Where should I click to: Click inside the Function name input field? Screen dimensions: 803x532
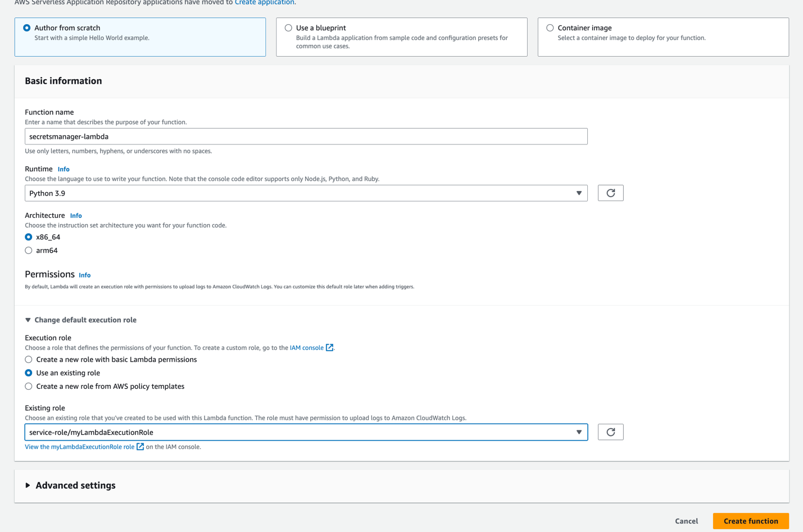point(306,136)
